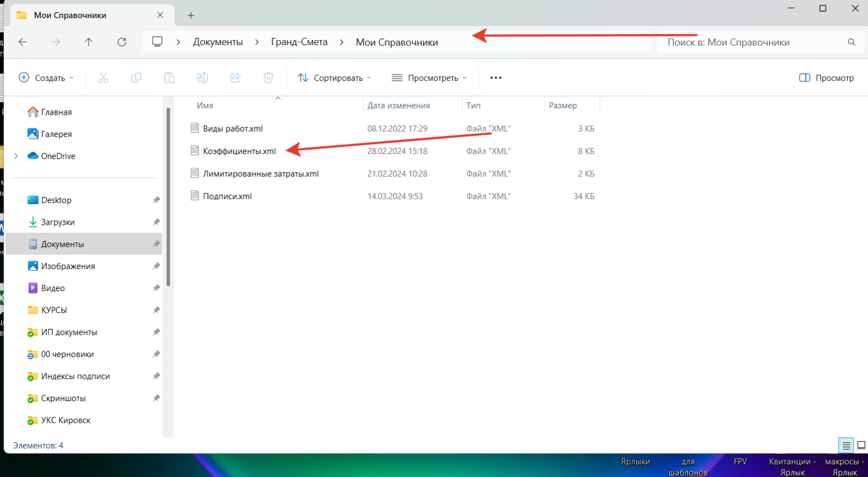The width and height of the screenshot is (868, 477).
Task: Switch to details list view icon
Action: point(846,445)
